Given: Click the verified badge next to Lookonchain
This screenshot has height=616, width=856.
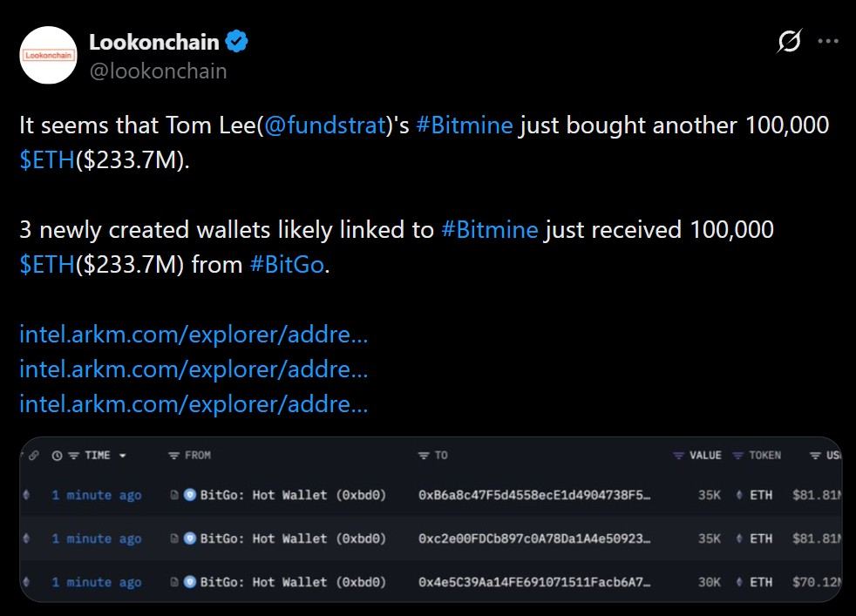Looking at the screenshot, I should point(236,40).
